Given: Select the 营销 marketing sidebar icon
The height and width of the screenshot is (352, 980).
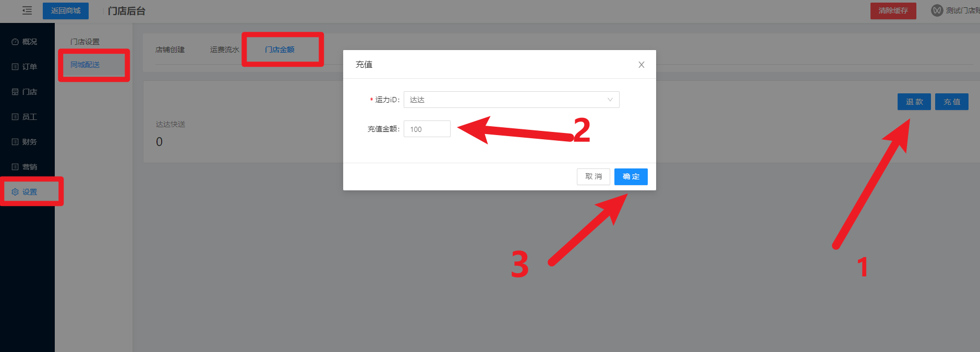Looking at the screenshot, I should point(15,167).
